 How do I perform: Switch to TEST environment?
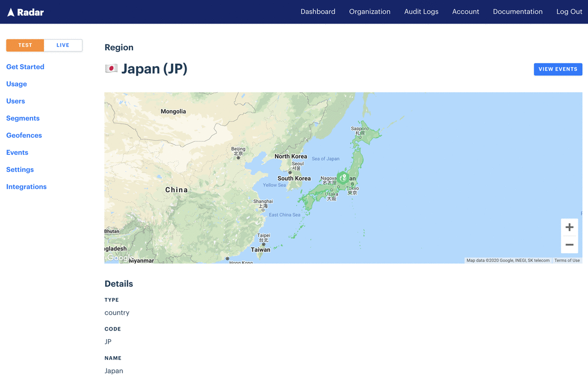point(25,45)
